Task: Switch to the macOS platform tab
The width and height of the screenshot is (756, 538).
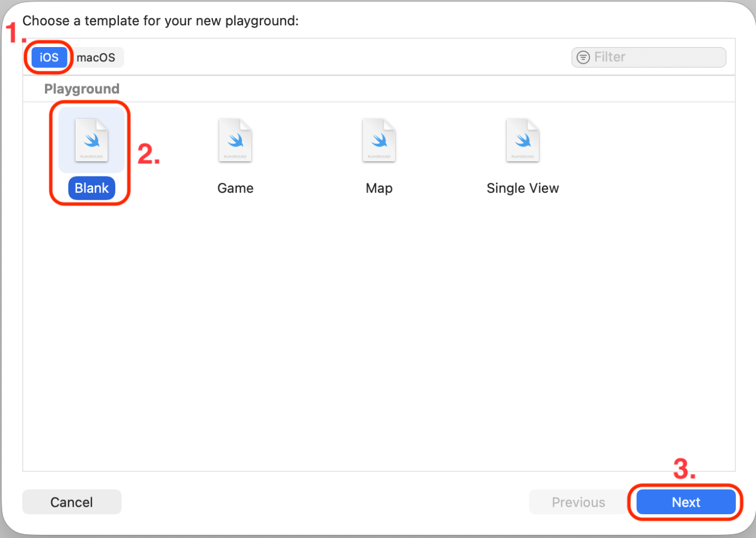Action: coord(96,57)
